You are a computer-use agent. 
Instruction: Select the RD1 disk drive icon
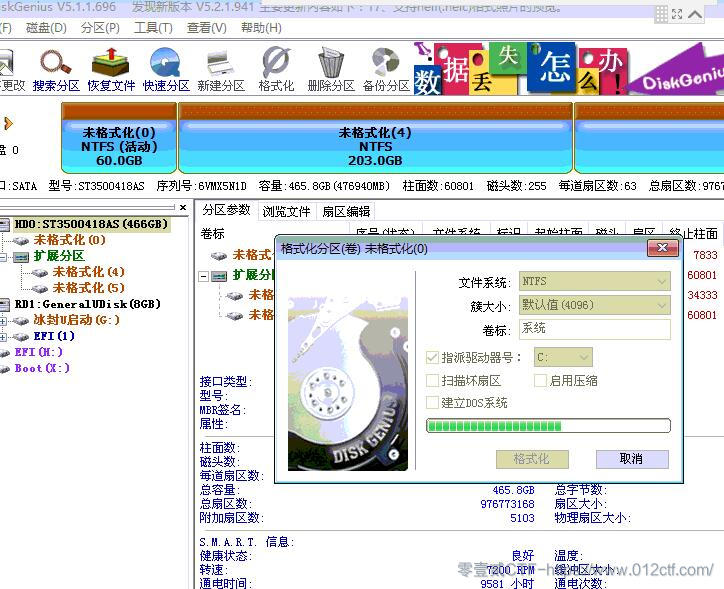pyautogui.click(x=5, y=305)
